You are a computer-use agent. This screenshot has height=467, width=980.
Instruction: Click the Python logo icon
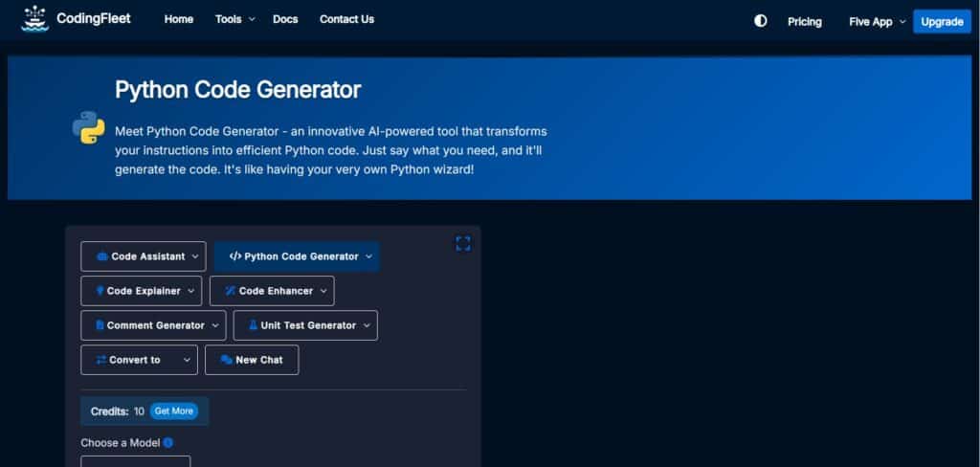pyautogui.click(x=89, y=127)
